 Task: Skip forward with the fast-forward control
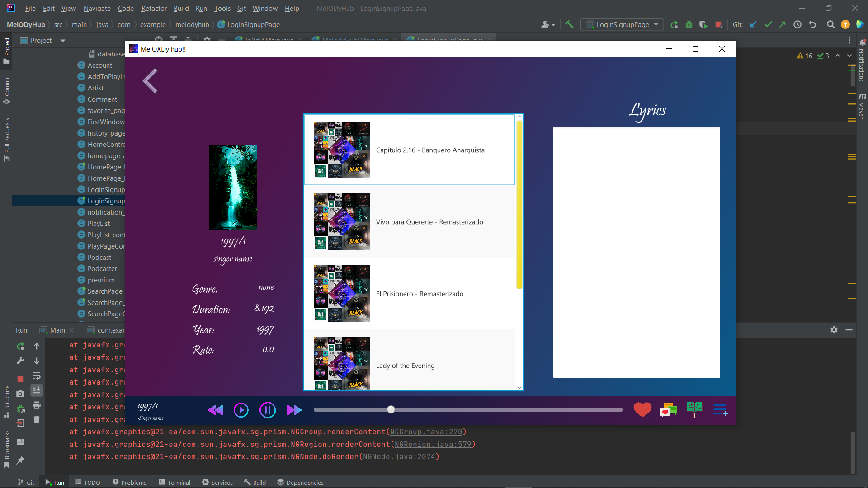(x=294, y=410)
